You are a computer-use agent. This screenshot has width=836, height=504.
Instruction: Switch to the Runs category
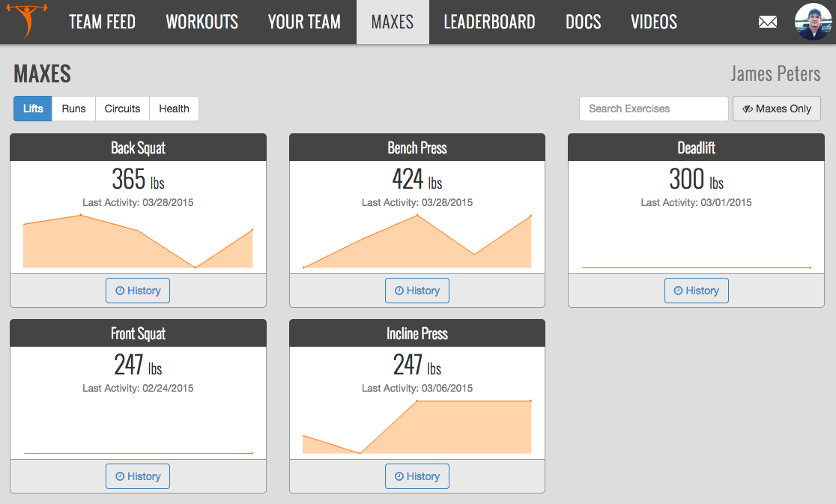tap(73, 109)
